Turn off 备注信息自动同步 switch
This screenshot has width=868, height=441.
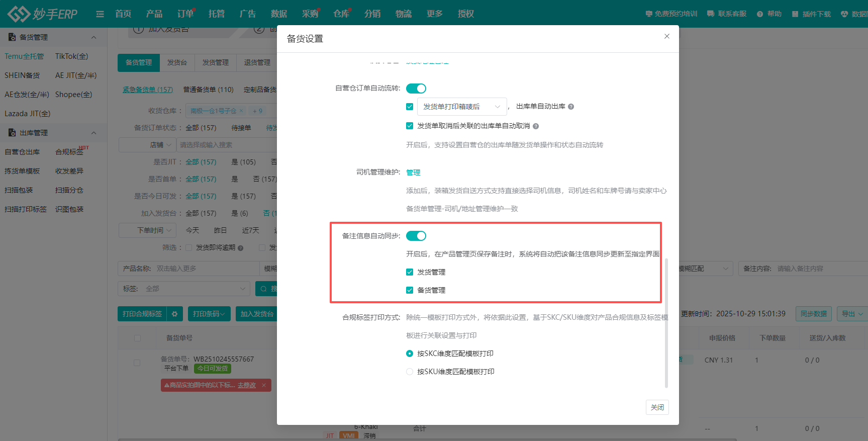pos(416,236)
